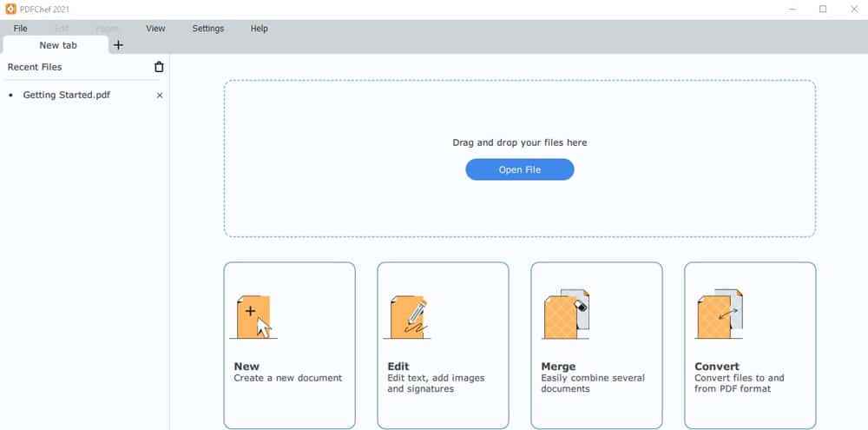Maximize the PDFChef window
The image size is (868, 430).
pyautogui.click(x=823, y=10)
